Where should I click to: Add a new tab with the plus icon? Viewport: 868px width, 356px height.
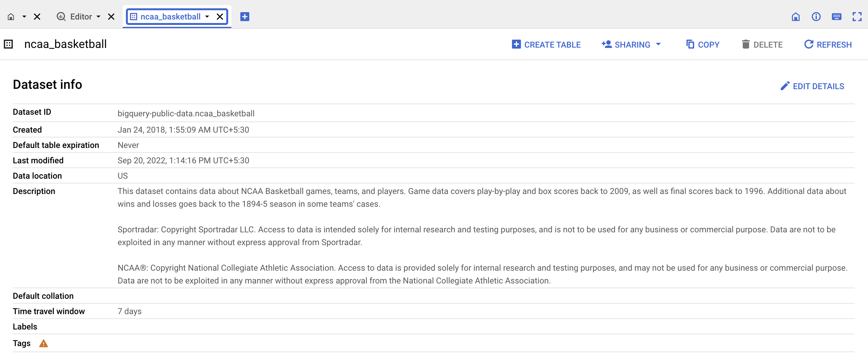244,17
